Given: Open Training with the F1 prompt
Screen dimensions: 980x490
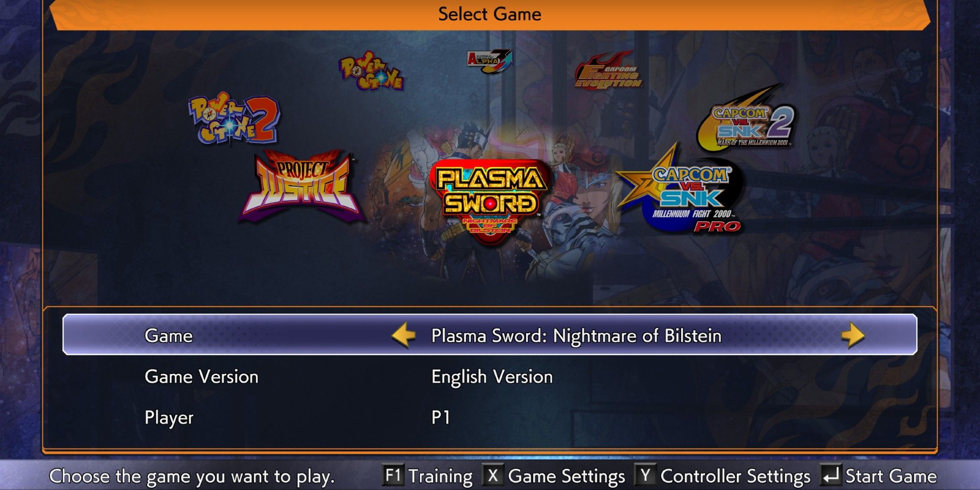Looking at the screenshot, I should point(428,476).
